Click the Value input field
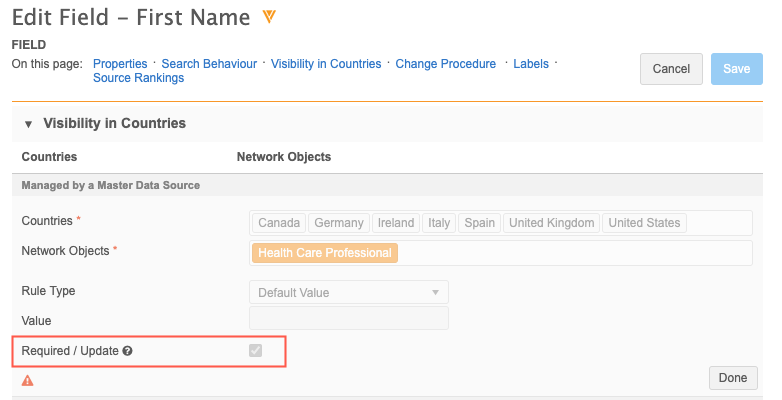Image resolution: width=782 pixels, height=400 pixels. (348, 319)
